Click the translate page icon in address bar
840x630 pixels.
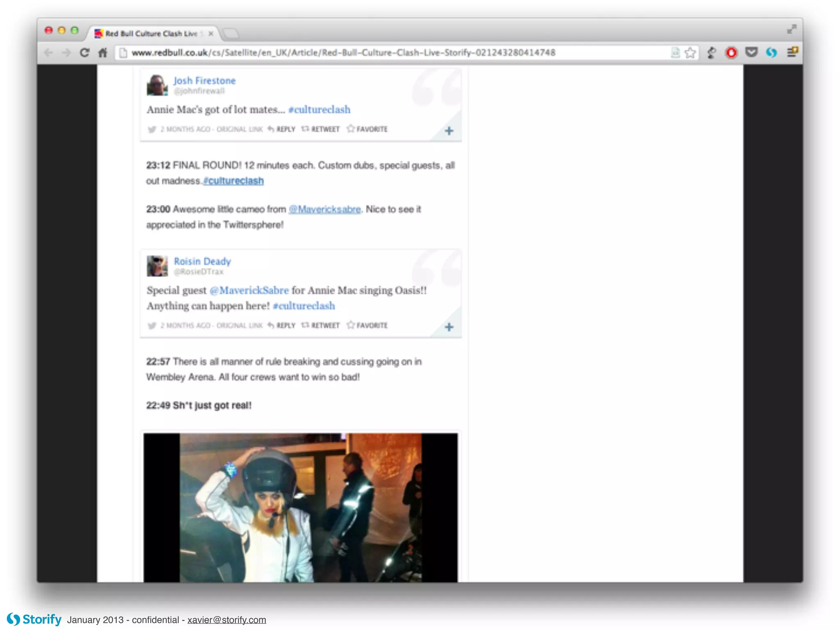click(x=675, y=52)
